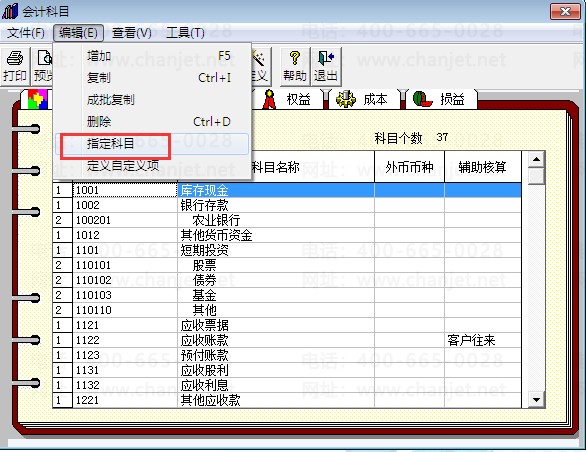Select 删除 menu option
The height and width of the screenshot is (452, 586).
coord(152,122)
